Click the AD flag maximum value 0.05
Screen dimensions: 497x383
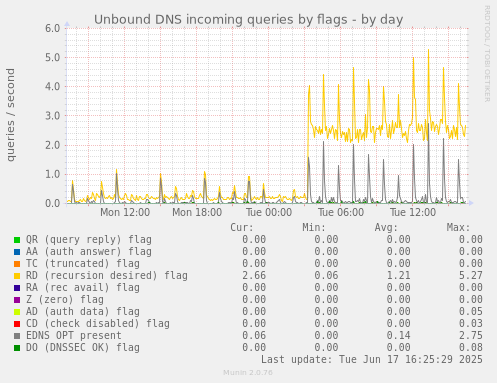(x=471, y=312)
